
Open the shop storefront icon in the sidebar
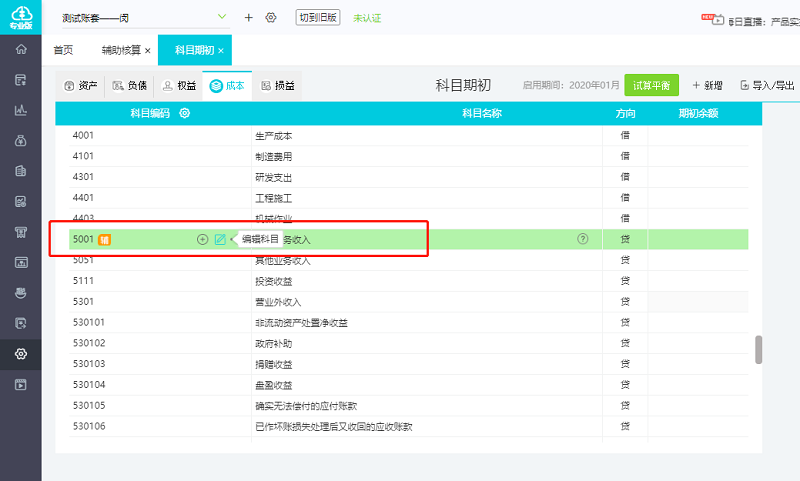pyautogui.click(x=21, y=233)
